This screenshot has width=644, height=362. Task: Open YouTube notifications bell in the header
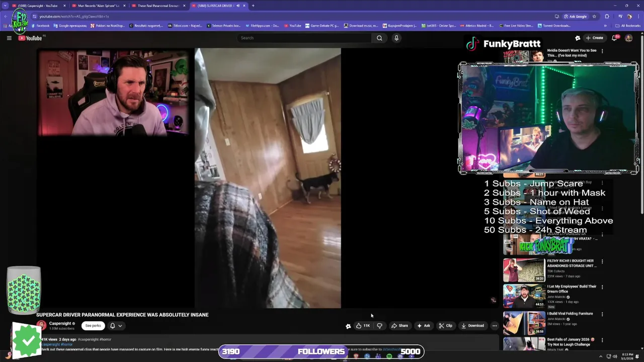(614, 38)
